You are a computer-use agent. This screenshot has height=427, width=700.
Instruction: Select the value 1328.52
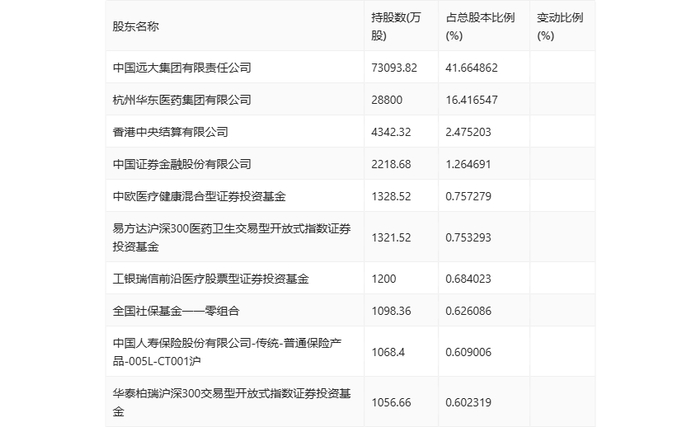click(x=391, y=196)
